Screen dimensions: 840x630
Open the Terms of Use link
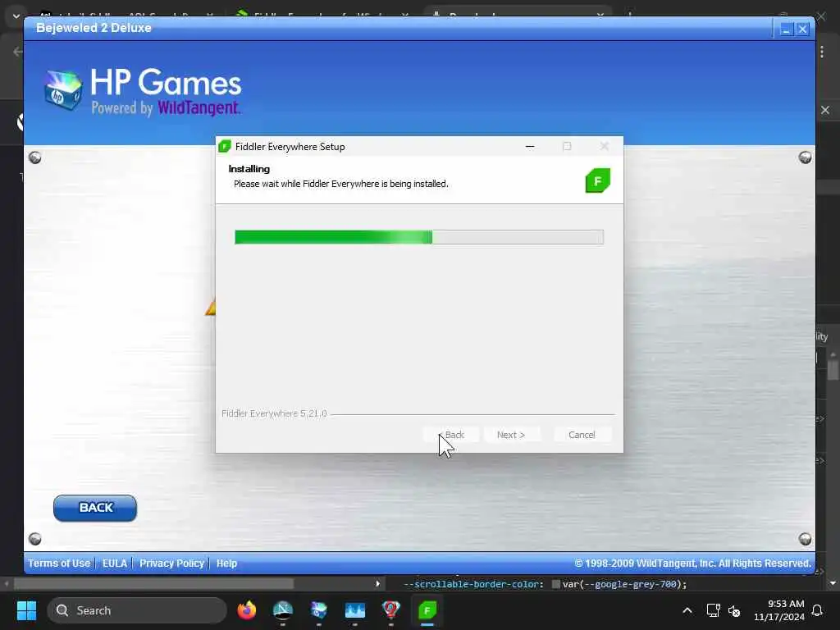click(x=59, y=563)
